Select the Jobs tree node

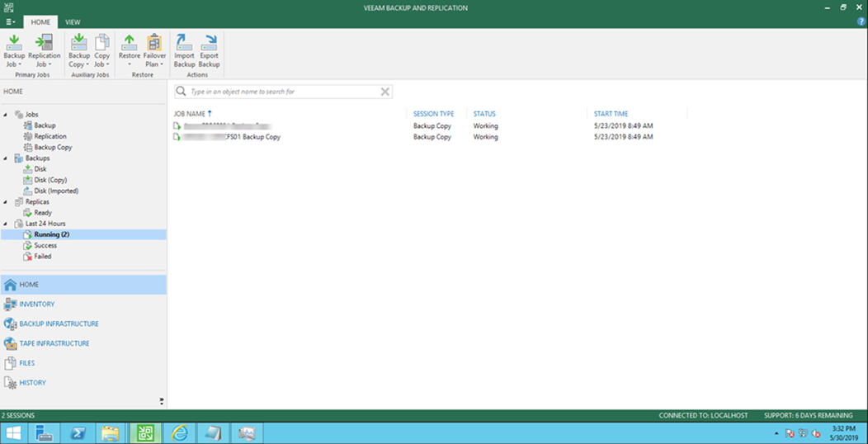26,115
